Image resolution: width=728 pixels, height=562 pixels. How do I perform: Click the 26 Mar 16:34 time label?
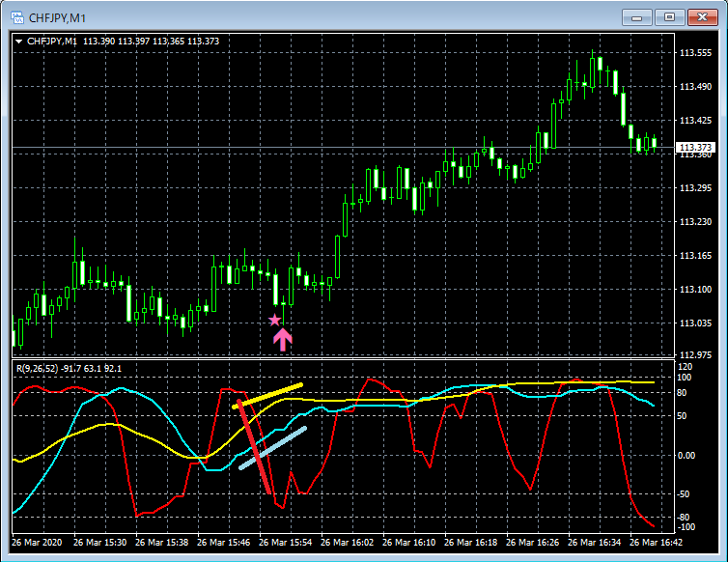(x=594, y=542)
